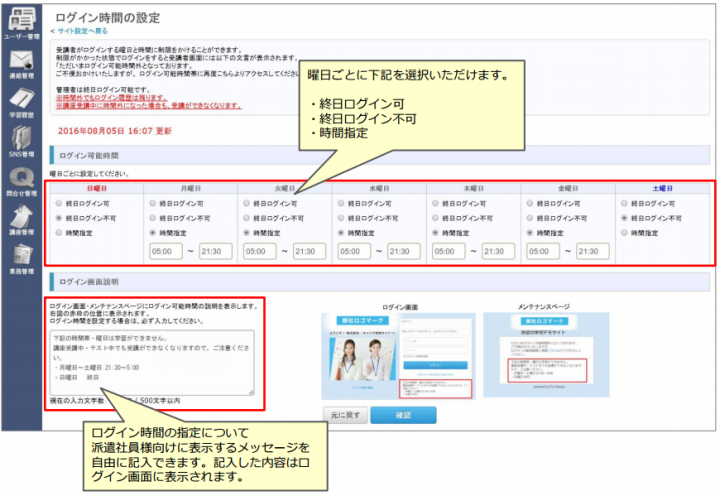Select 終日ログイン不可 for 月曜日
This screenshot has width=720, height=496.
pos(153,218)
